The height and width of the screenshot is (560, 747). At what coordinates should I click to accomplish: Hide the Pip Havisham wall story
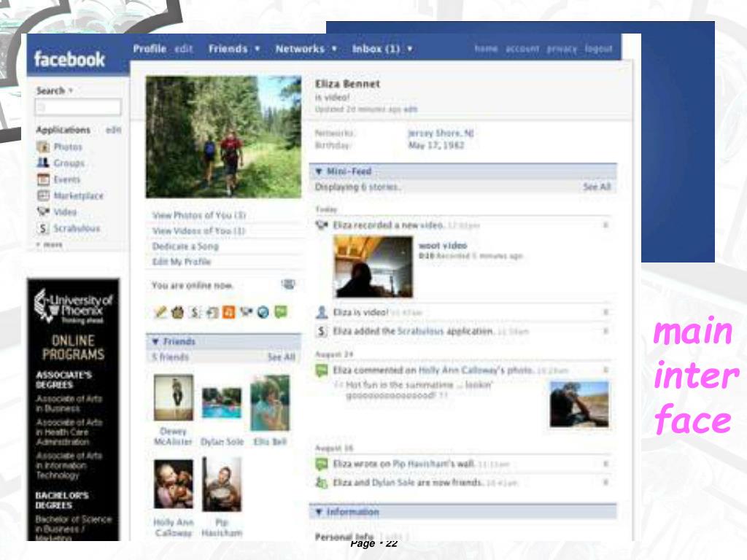pos(605,463)
